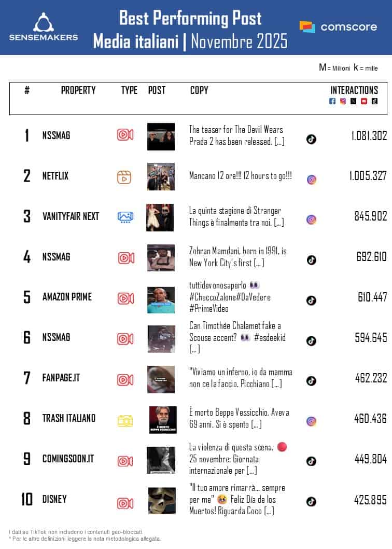Click the Sensemakers logo in the header
Image resolution: width=392 pixels, height=549 pixels.
(x=44, y=26)
